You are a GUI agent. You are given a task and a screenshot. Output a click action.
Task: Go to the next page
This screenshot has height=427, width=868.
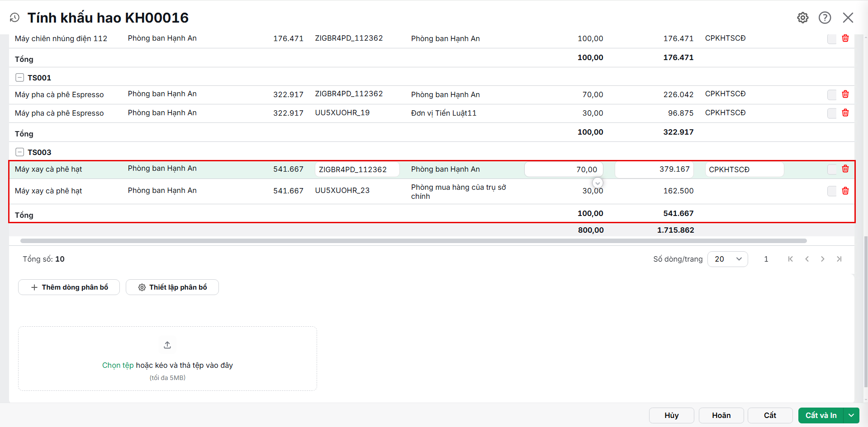(823, 259)
